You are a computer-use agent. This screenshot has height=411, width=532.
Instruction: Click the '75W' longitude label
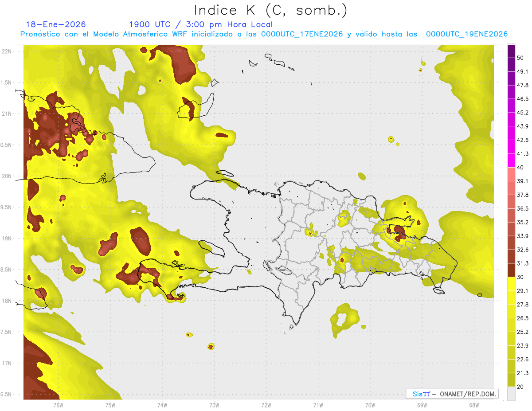[x=110, y=405]
